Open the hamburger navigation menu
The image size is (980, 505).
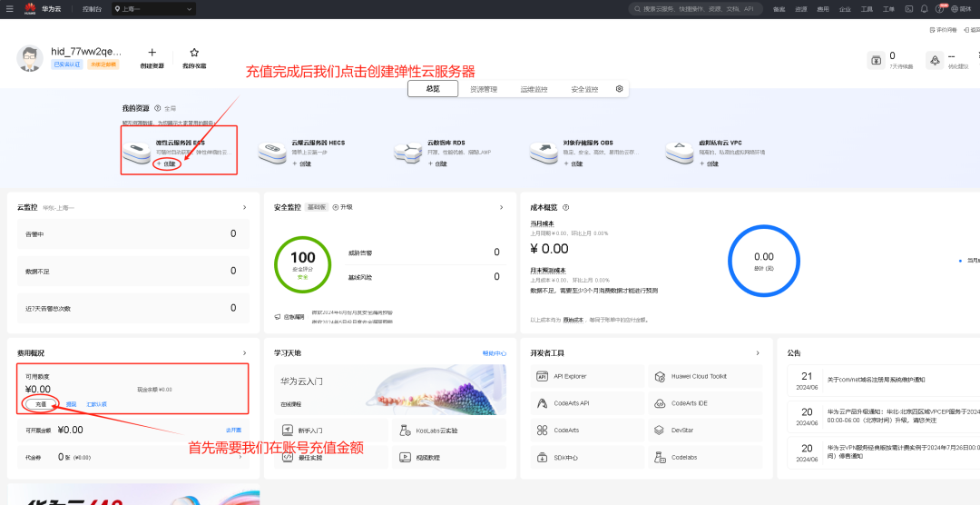[x=9, y=9]
